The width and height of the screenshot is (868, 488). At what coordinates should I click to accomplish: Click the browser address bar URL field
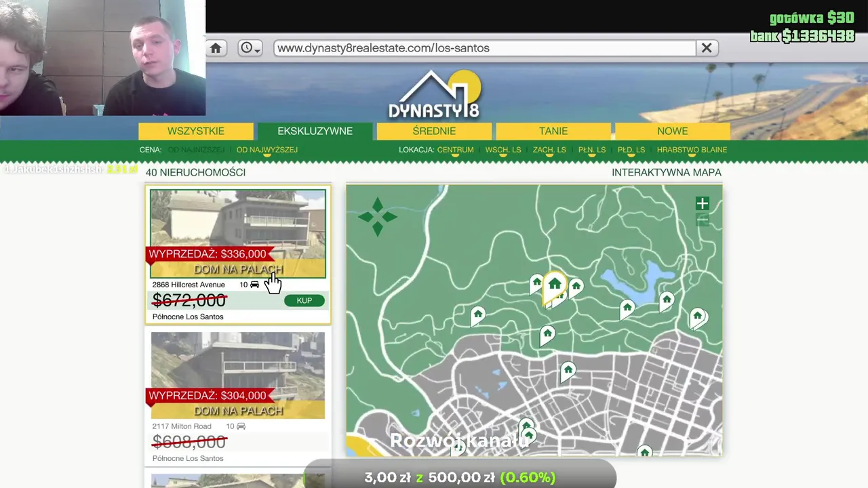pyautogui.click(x=484, y=48)
